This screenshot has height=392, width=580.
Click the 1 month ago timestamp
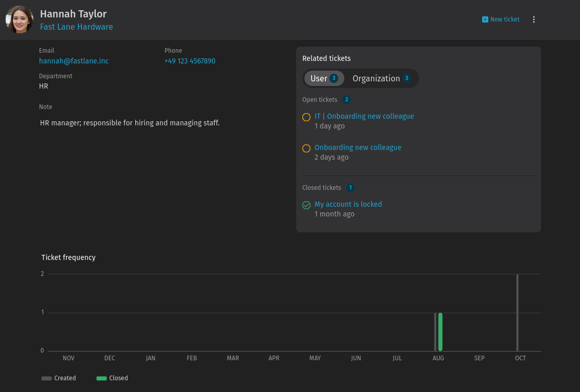click(335, 214)
